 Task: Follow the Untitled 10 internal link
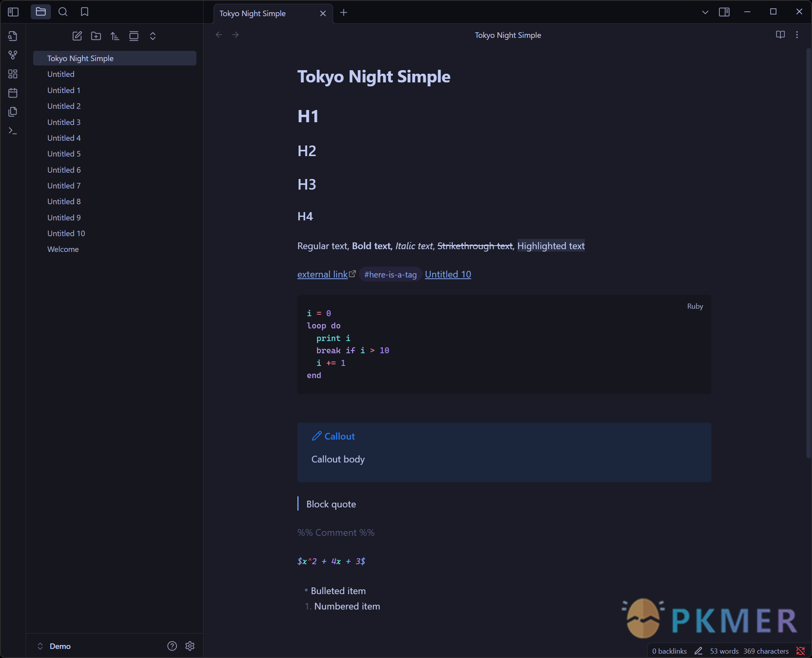448,274
